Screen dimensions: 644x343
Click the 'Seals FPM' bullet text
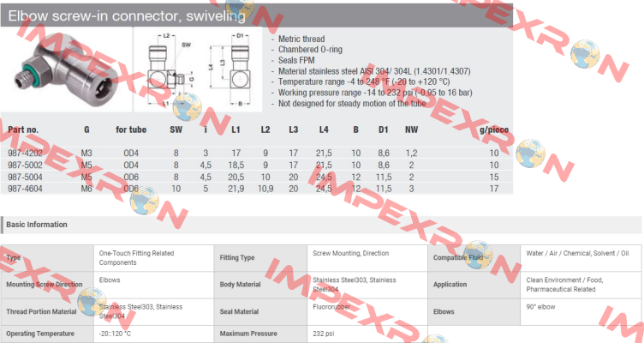(296, 60)
